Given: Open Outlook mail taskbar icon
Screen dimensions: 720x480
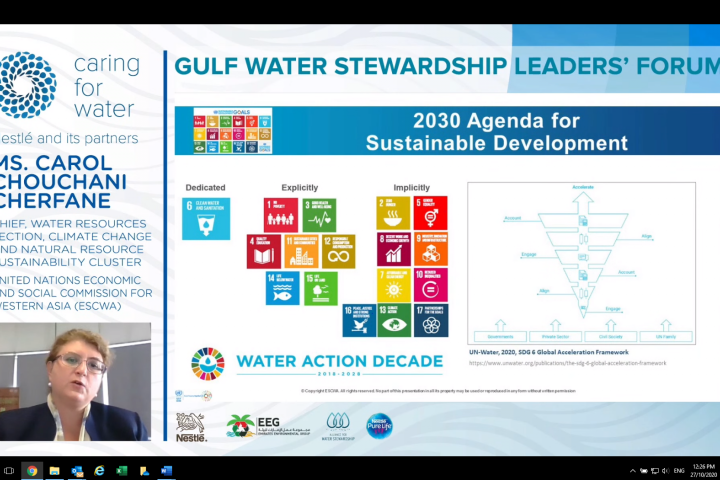Looking at the screenshot, I should pos(77,470).
